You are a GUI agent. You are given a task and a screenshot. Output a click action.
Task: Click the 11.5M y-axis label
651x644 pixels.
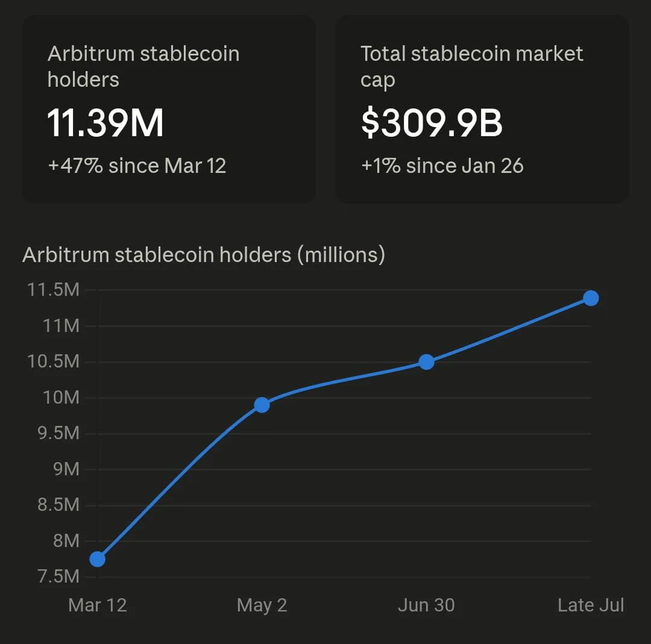[x=53, y=290]
